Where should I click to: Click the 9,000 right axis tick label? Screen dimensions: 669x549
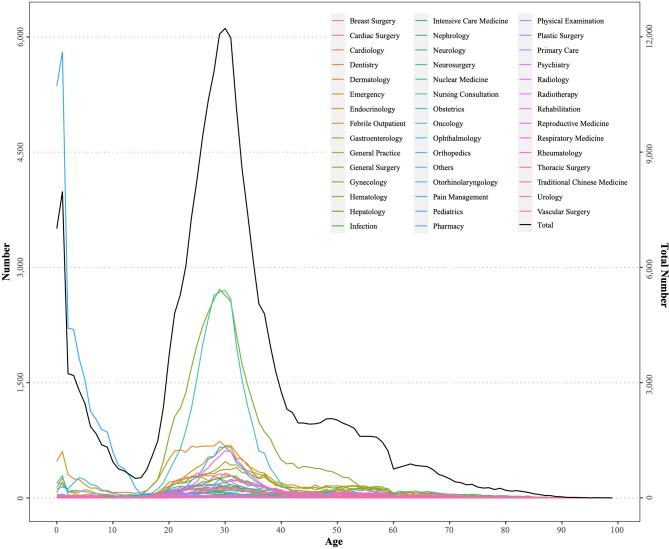point(649,152)
